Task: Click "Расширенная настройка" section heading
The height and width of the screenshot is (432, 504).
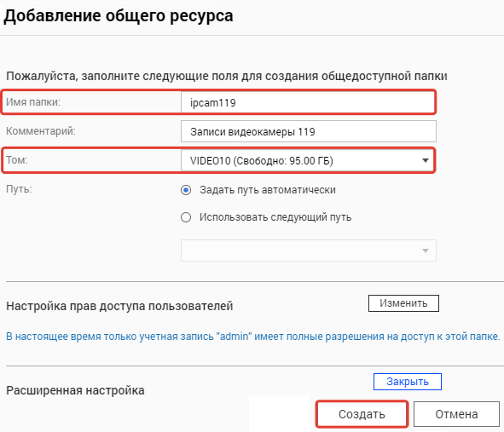Action: [75, 390]
